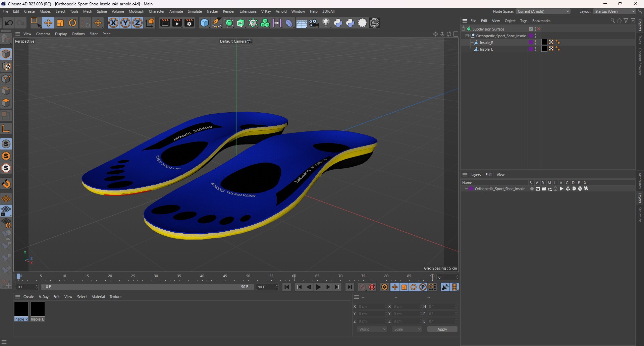This screenshot has height=346, width=644.
Task: Select the Move tool in toolbar
Action: [48, 23]
